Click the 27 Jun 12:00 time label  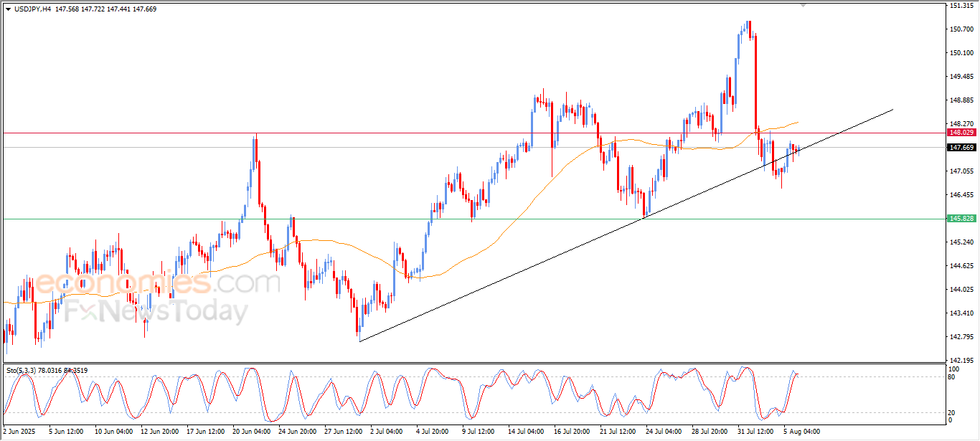[x=344, y=432]
